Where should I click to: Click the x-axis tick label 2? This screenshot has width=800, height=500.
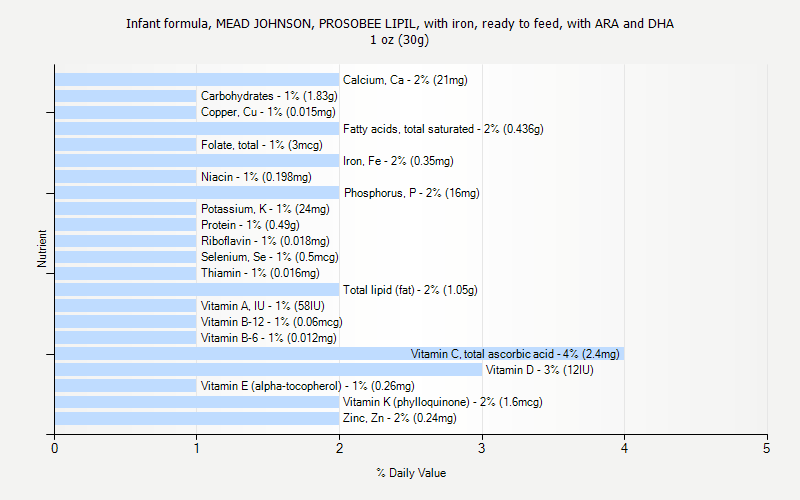click(339, 448)
